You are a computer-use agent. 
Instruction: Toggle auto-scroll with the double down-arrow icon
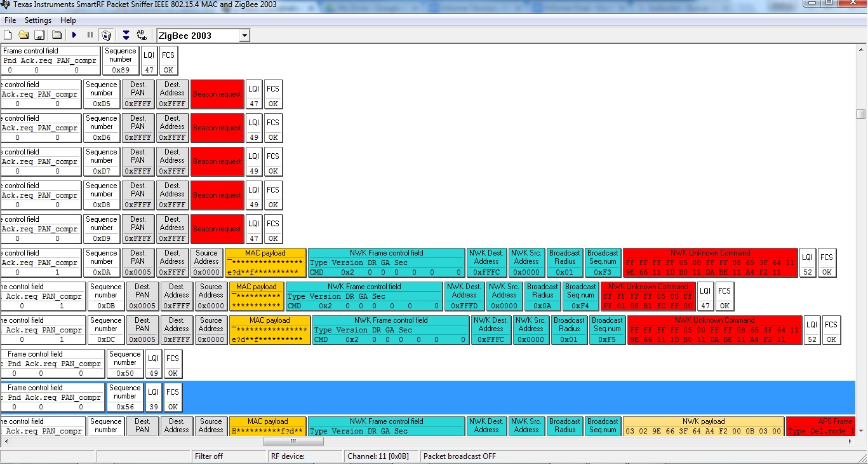126,35
